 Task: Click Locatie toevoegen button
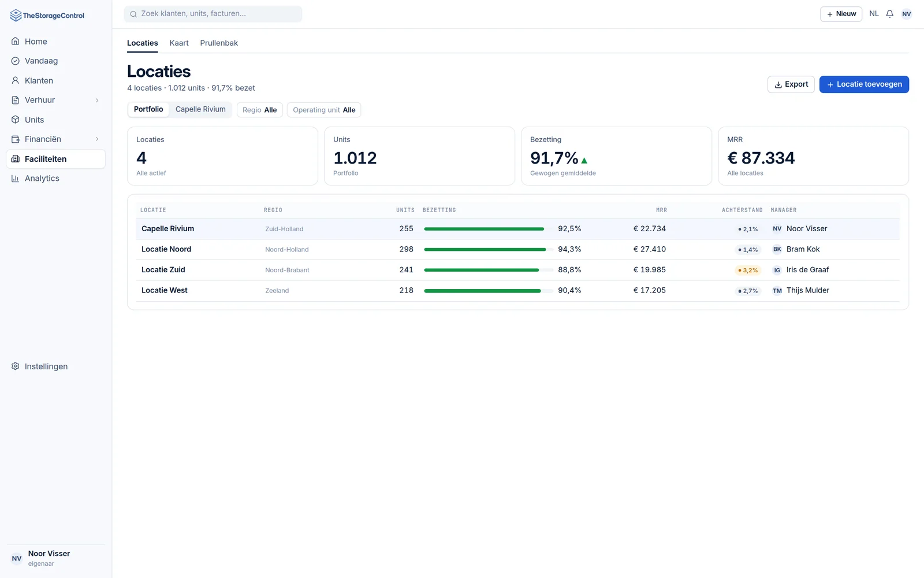tap(864, 84)
